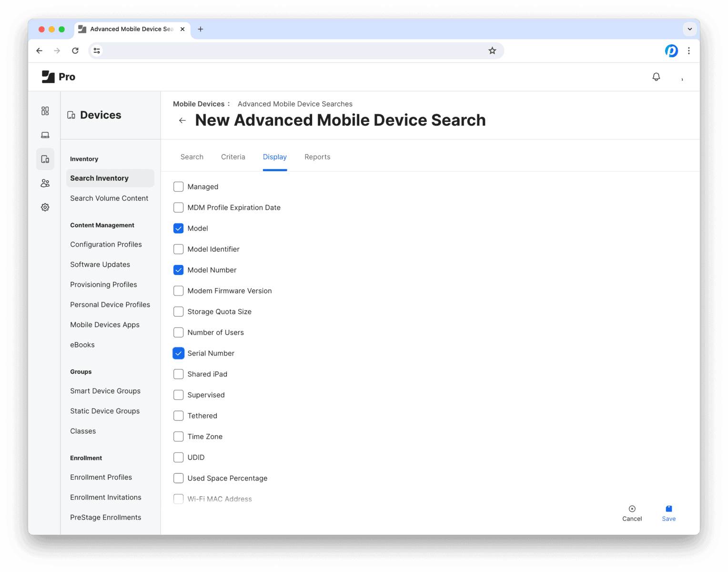Save the advanced search
This screenshot has height=572, width=728.
[668, 513]
